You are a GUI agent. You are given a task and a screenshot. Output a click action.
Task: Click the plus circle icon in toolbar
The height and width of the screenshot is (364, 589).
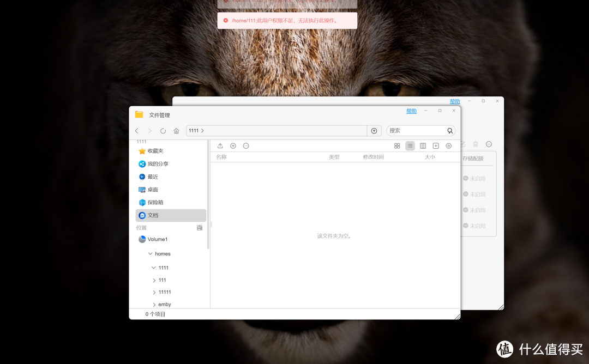pos(233,145)
